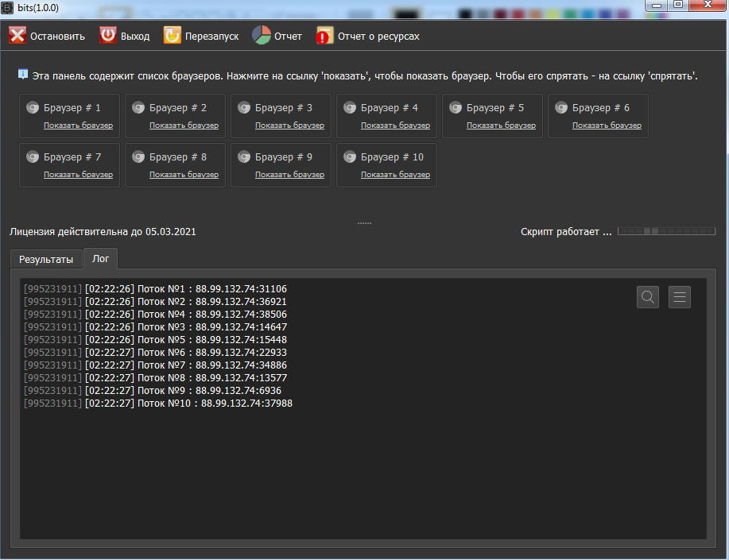This screenshot has width=729, height=560.
Task: Open the log hamburger menu icon
Action: pyautogui.click(x=679, y=296)
